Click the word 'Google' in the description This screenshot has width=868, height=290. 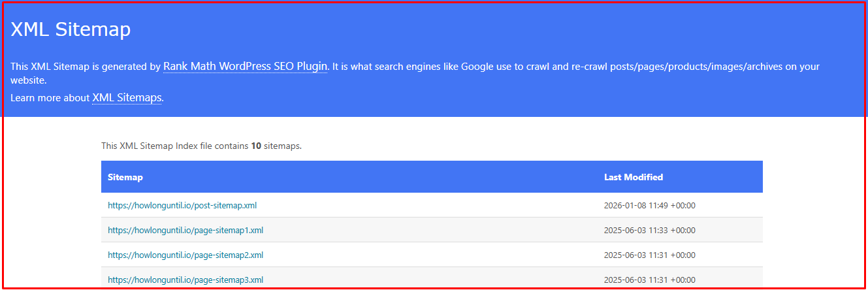[x=479, y=67]
